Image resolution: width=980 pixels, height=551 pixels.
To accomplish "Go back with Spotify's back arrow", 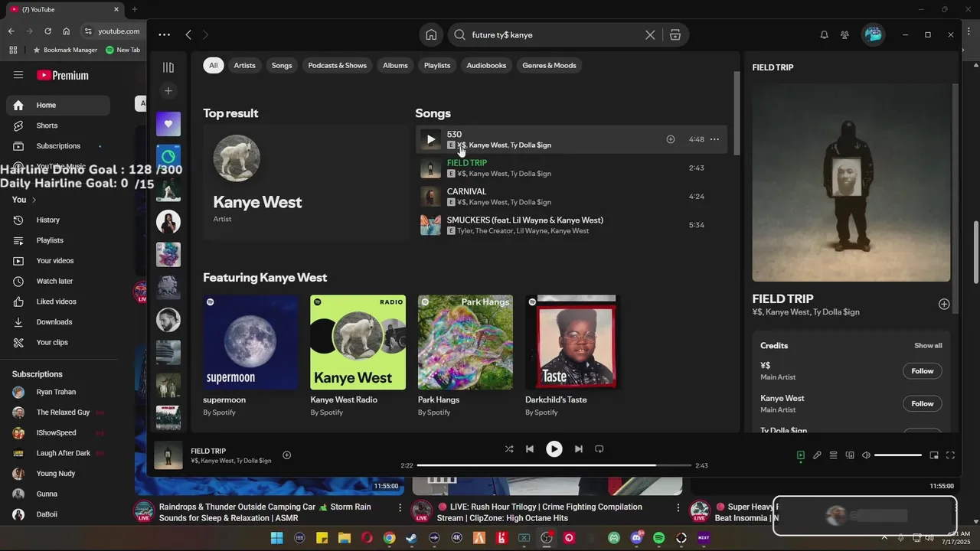I will click(x=188, y=34).
